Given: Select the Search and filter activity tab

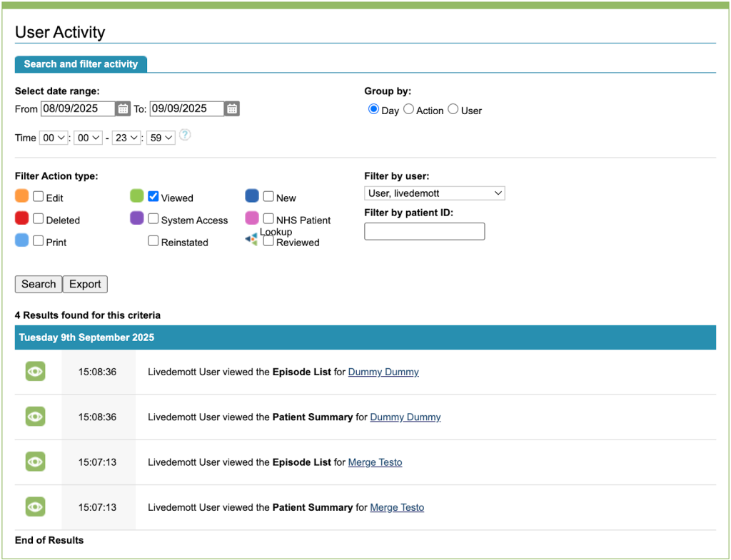Looking at the screenshot, I should (81, 64).
